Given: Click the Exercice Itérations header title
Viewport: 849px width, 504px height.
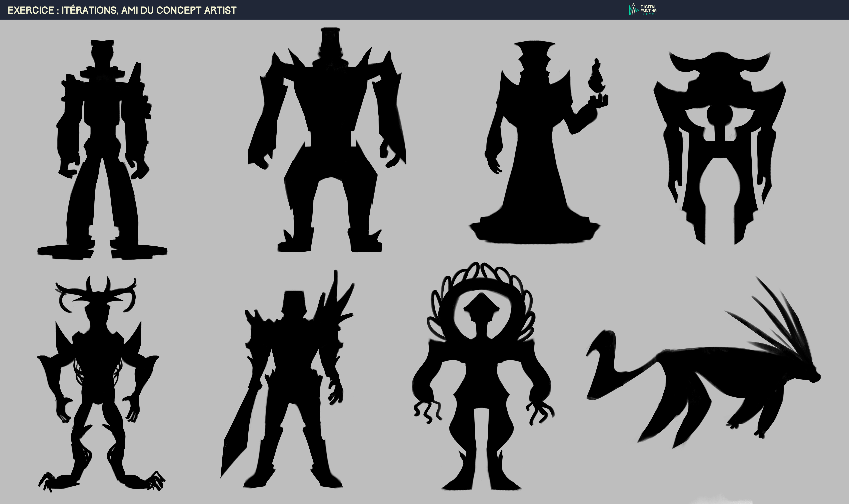Looking at the screenshot, I should [122, 10].
